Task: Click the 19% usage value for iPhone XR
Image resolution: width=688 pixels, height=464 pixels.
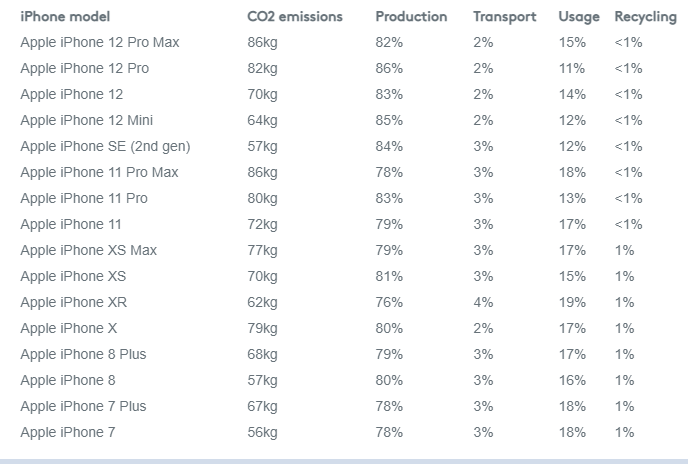Action: point(572,302)
